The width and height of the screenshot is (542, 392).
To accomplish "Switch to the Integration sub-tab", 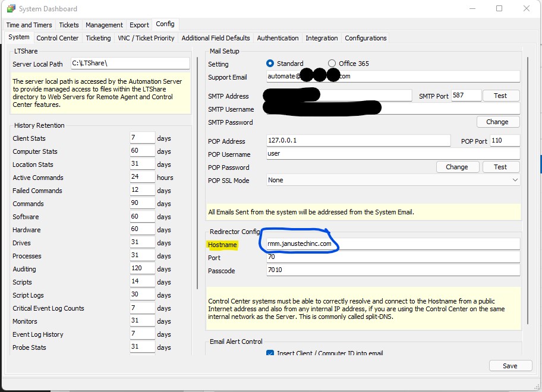I will (x=322, y=38).
